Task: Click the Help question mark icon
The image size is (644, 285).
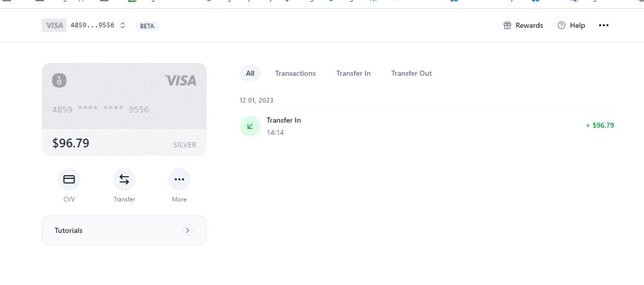Action: click(562, 25)
